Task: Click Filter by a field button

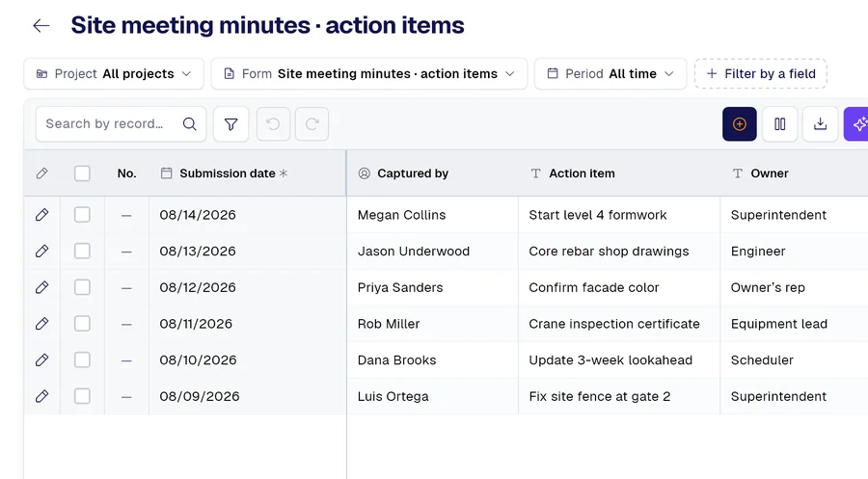Action: pos(761,73)
